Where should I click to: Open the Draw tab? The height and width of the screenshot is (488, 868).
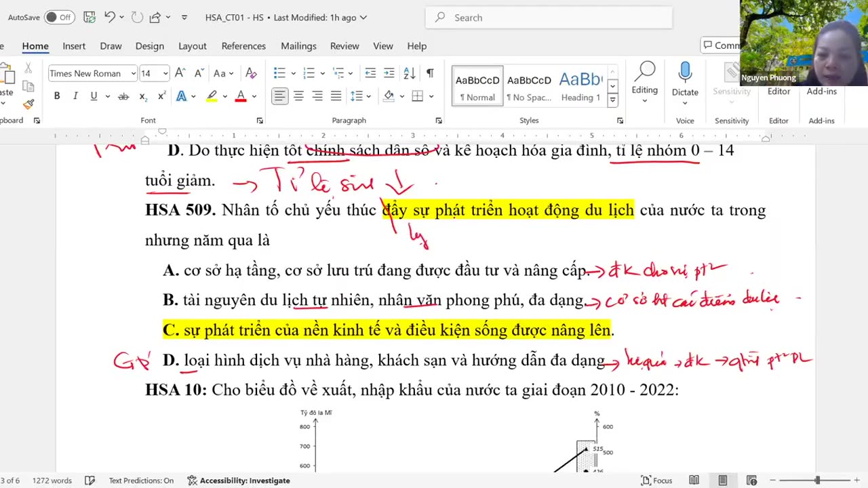pyautogui.click(x=111, y=46)
